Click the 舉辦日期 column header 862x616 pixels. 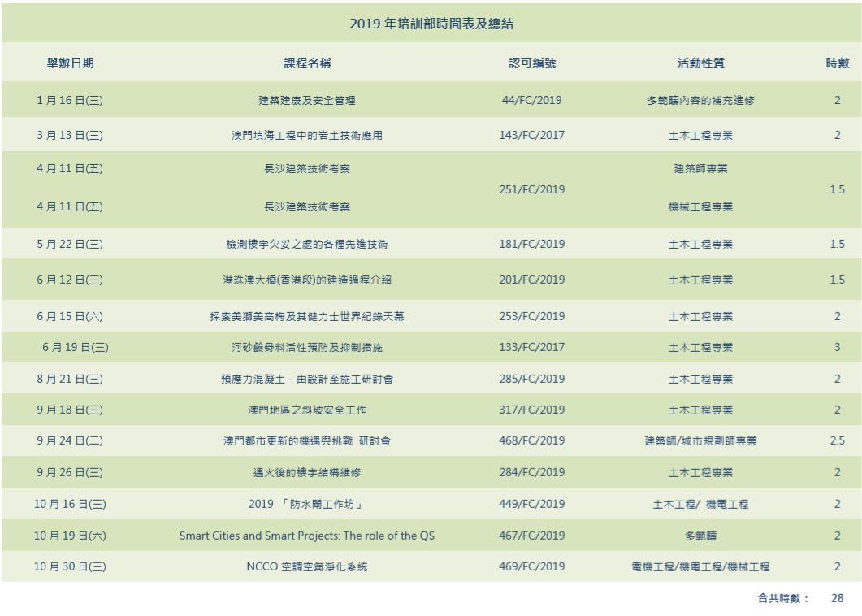70,63
